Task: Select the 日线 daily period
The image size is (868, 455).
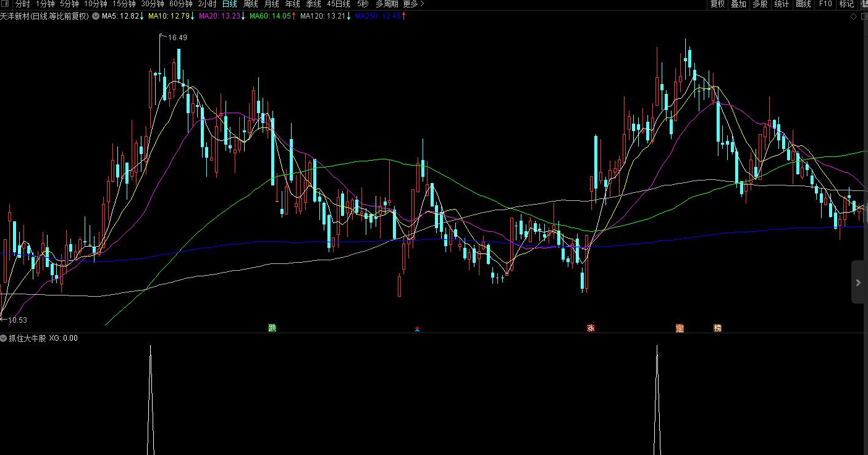Action: (x=230, y=4)
